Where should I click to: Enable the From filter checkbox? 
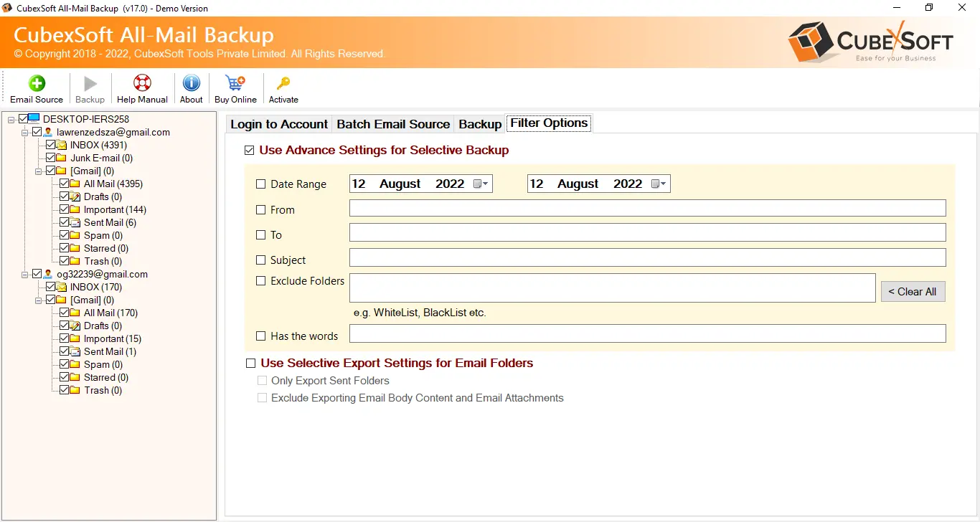[x=261, y=210]
